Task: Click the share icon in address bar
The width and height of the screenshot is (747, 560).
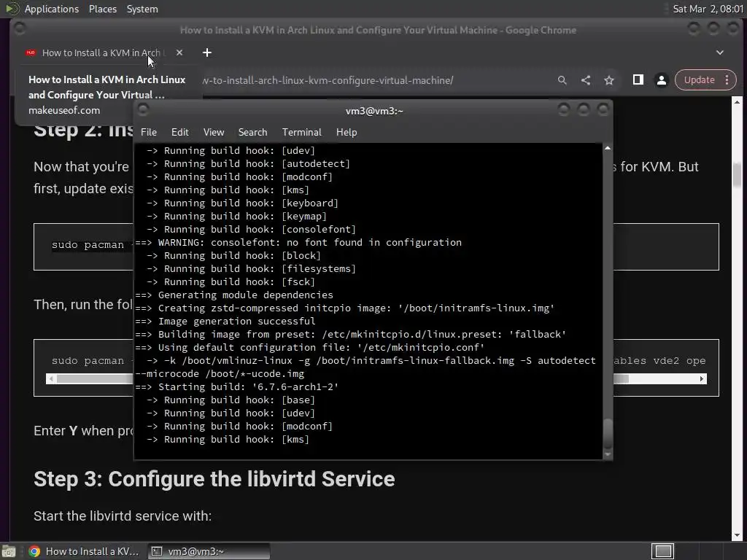Action: pos(586,80)
